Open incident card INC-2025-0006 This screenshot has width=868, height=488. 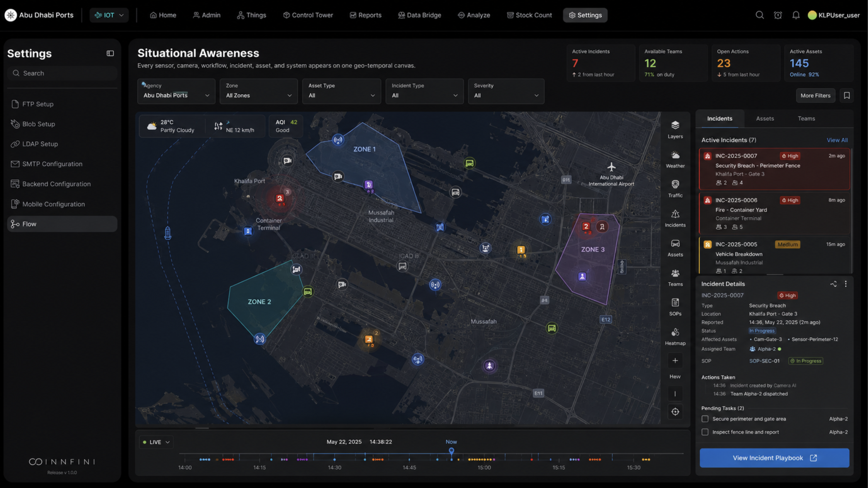click(774, 213)
